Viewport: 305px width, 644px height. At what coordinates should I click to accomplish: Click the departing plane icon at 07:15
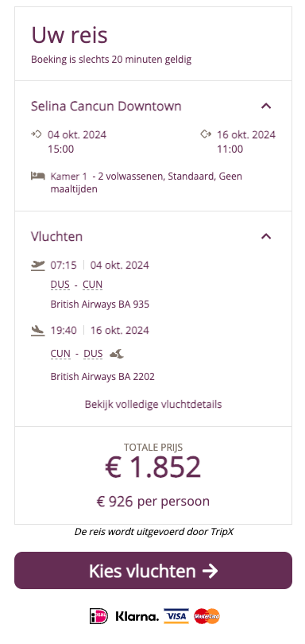[38, 265]
